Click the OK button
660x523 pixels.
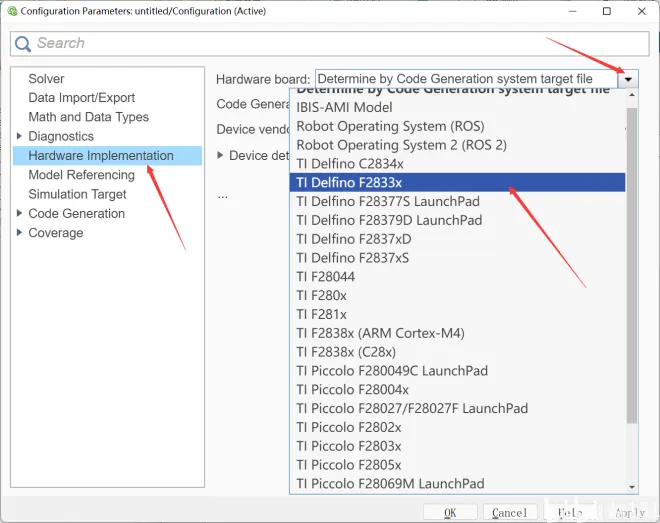pos(450,512)
